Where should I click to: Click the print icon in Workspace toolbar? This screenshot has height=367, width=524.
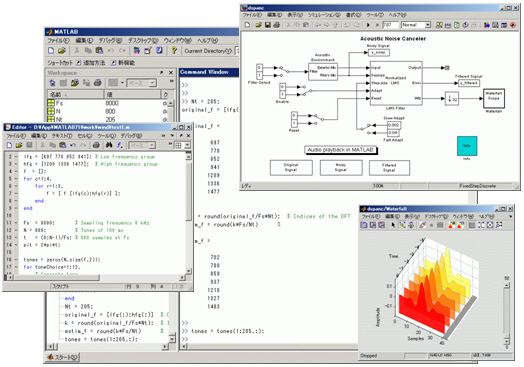coord(98,83)
